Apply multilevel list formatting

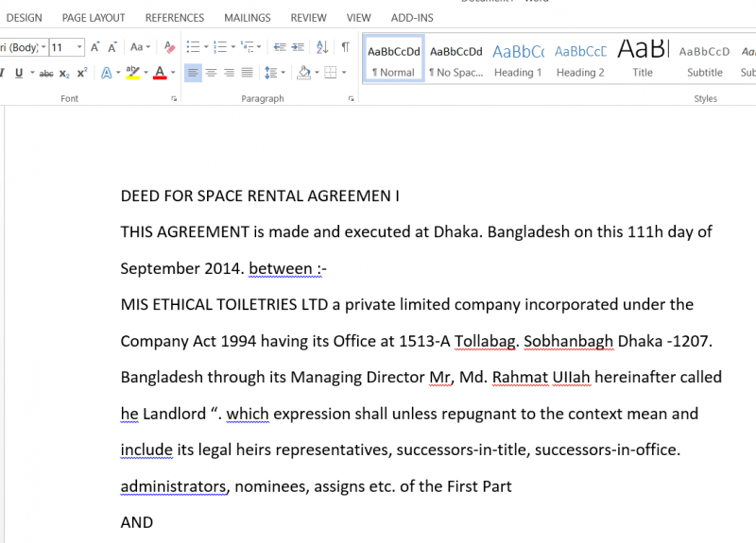248,46
